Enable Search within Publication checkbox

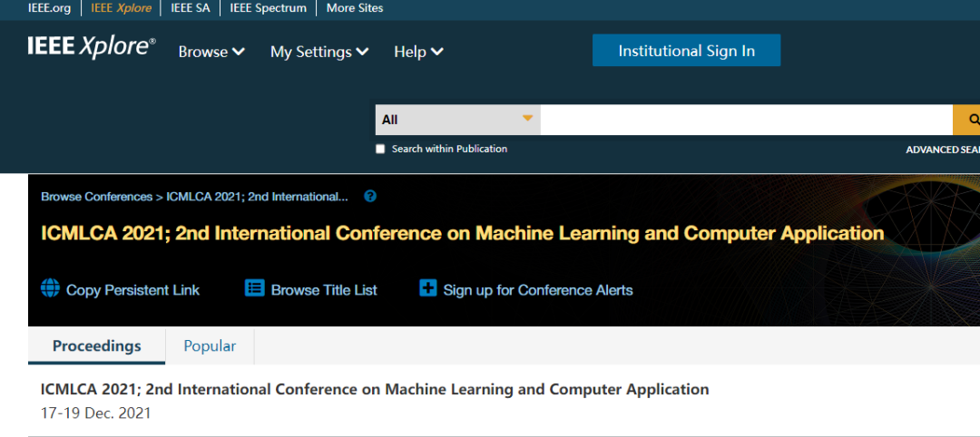coord(380,150)
